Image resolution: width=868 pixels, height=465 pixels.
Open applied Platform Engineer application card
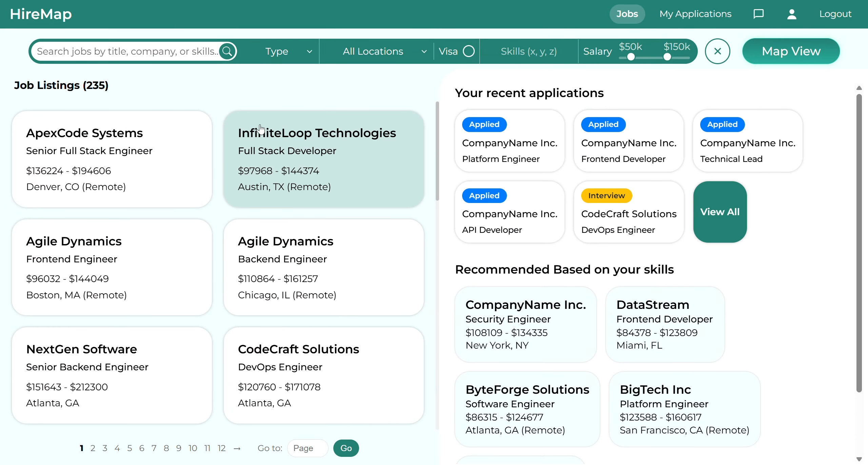tap(510, 141)
